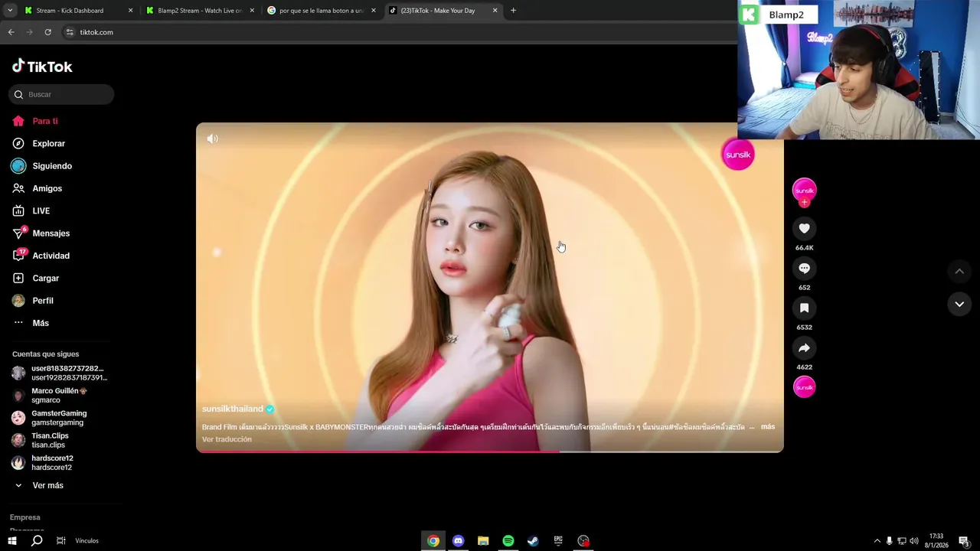Open the sunsilk profile avatar
The image size is (980, 551).
tap(804, 190)
